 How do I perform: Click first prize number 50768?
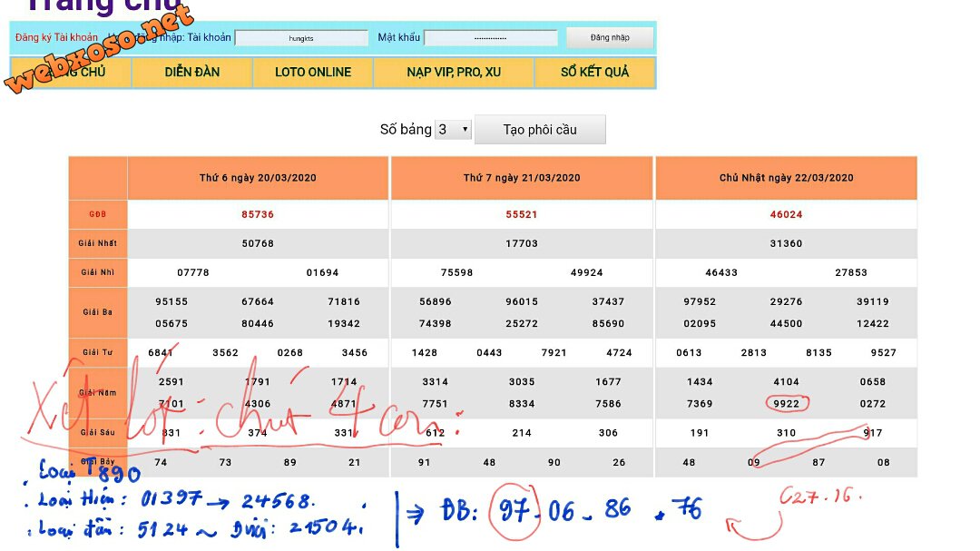pyautogui.click(x=258, y=243)
